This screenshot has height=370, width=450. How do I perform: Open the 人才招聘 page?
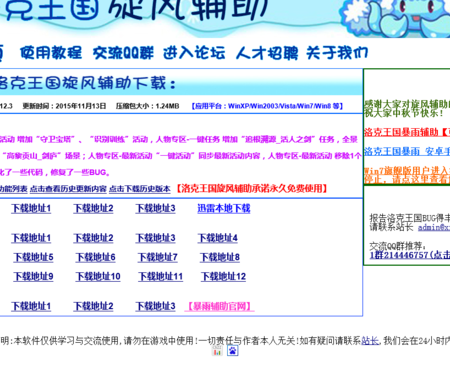267,53
